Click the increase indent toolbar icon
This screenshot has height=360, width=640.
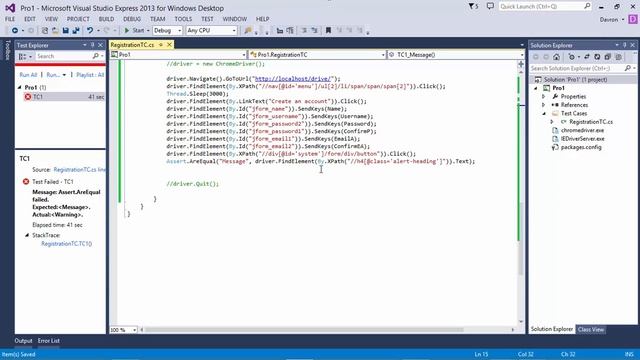pyautogui.click(x=290, y=31)
